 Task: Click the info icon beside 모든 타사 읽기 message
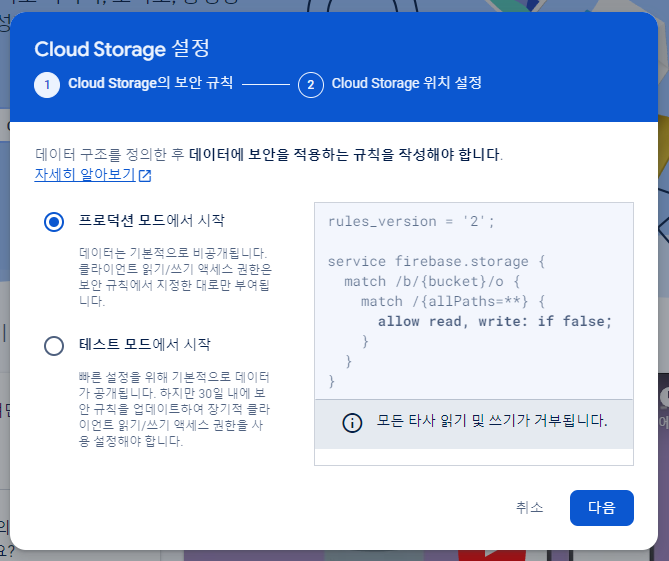click(x=352, y=423)
